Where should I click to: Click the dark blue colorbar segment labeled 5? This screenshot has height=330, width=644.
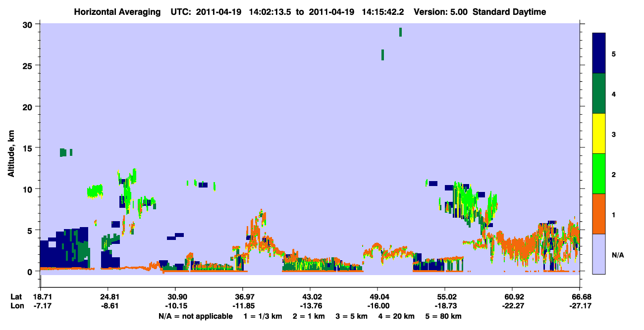click(599, 53)
